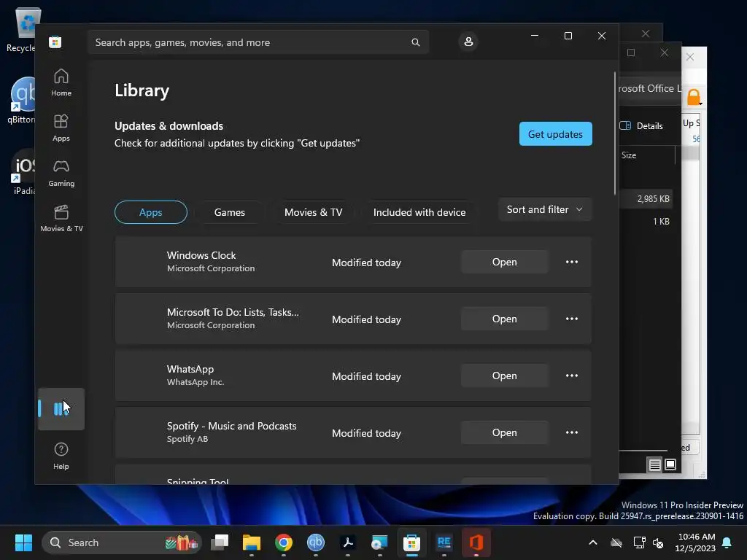Screen dimensions: 747x560
Task: Open Spotify from library
Action: point(505,432)
